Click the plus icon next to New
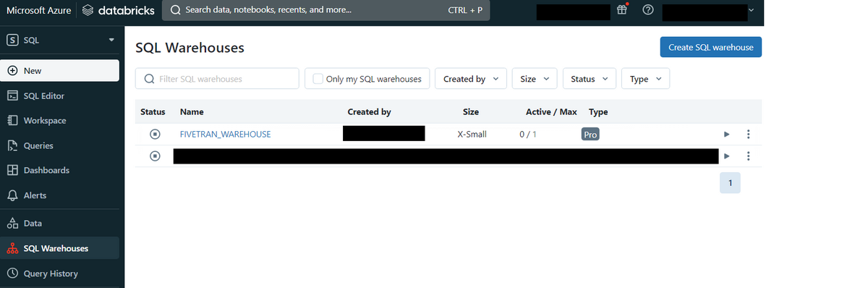Viewport: 868px width, 288px height. 12,70
